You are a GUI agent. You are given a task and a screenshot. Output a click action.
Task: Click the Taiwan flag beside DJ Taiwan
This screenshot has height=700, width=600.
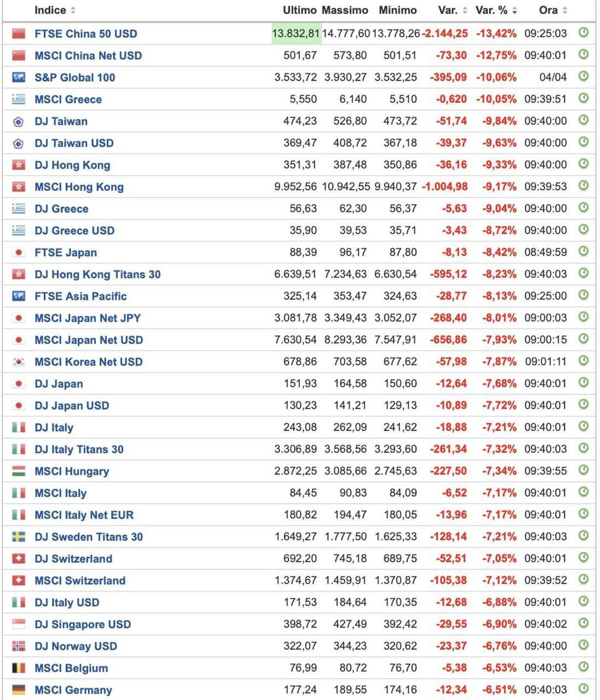tap(19, 121)
